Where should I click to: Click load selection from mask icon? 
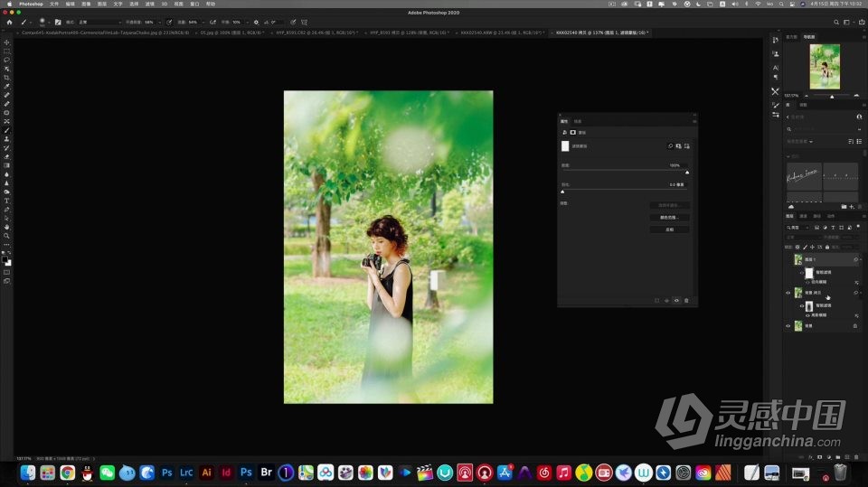point(657,301)
